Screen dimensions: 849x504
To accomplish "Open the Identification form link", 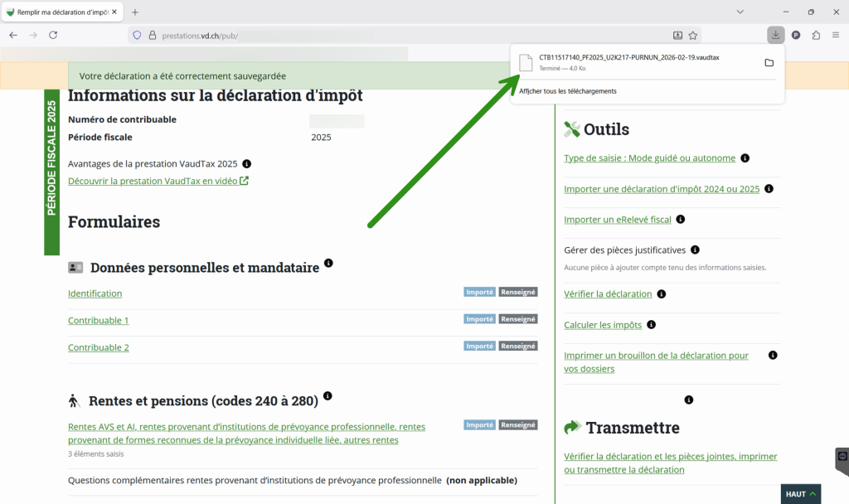I will click(95, 293).
